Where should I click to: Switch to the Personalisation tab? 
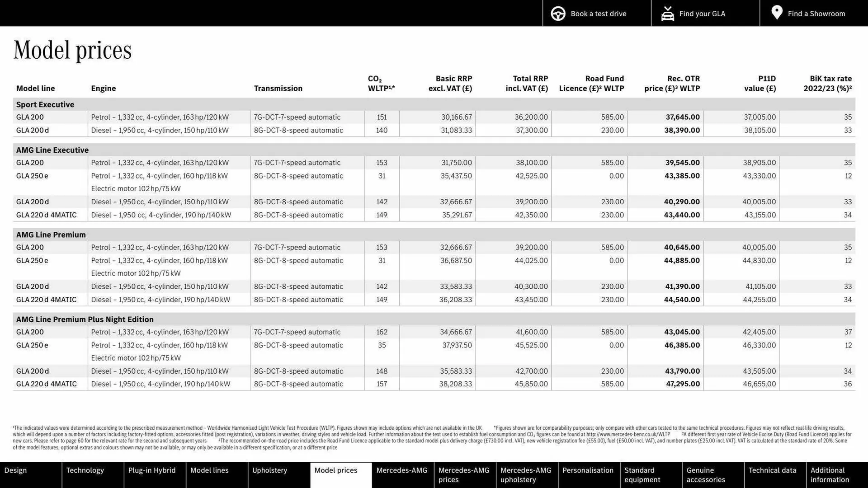click(x=588, y=475)
